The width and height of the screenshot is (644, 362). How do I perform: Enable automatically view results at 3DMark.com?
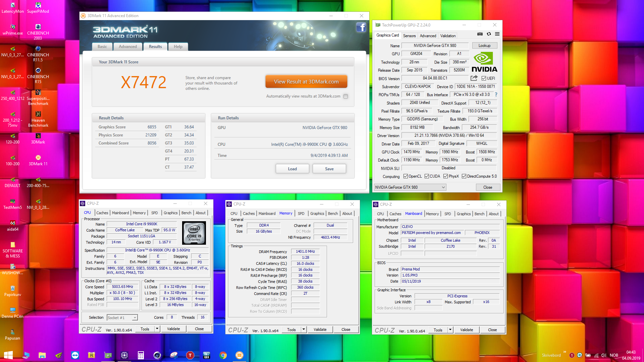click(346, 97)
